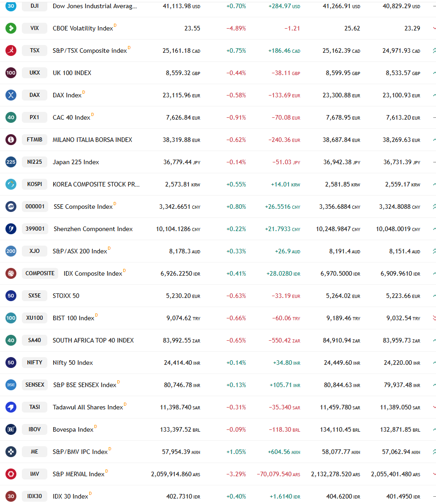Open STOXX 50 link
This screenshot has width=436, height=504.
click(66, 296)
